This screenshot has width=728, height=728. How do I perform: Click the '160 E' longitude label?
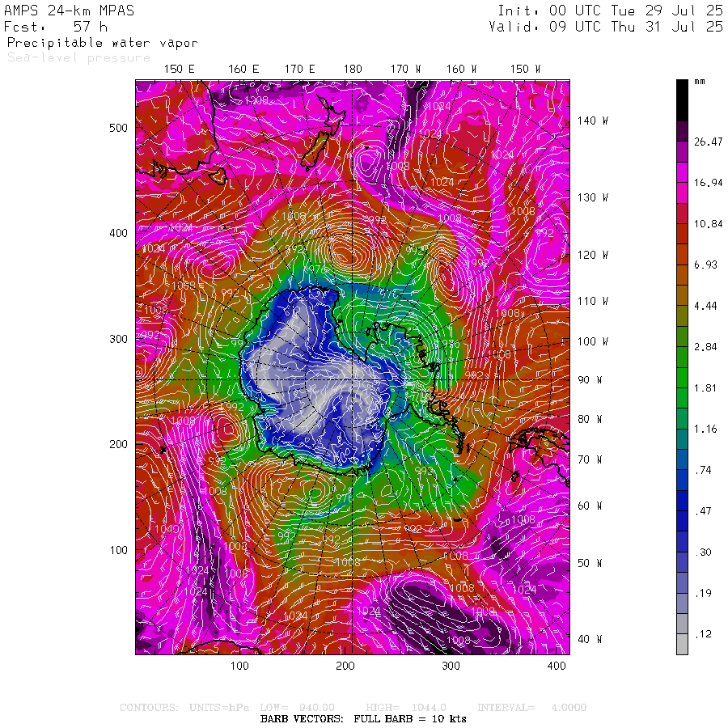click(x=243, y=70)
